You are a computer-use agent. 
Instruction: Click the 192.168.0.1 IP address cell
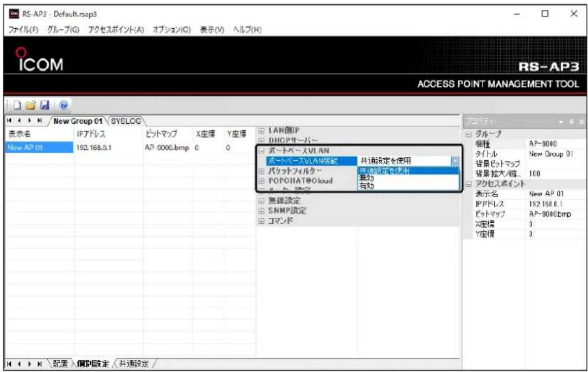tap(94, 148)
